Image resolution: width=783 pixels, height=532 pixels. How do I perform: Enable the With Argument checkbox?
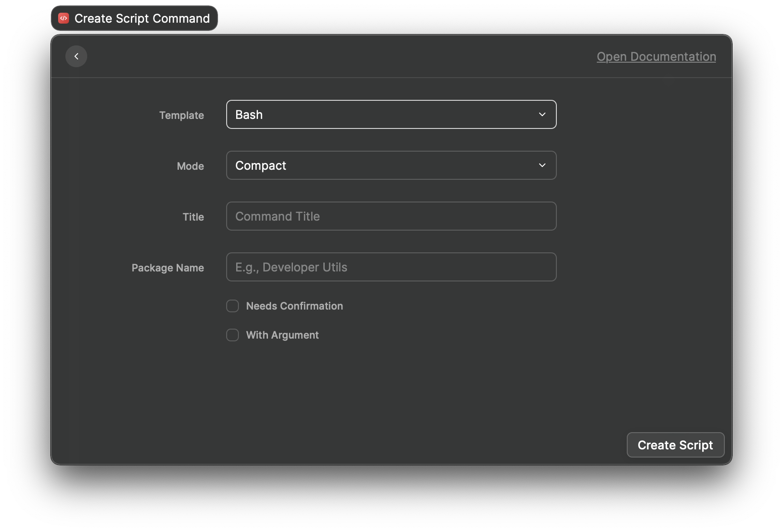(x=233, y=335)
